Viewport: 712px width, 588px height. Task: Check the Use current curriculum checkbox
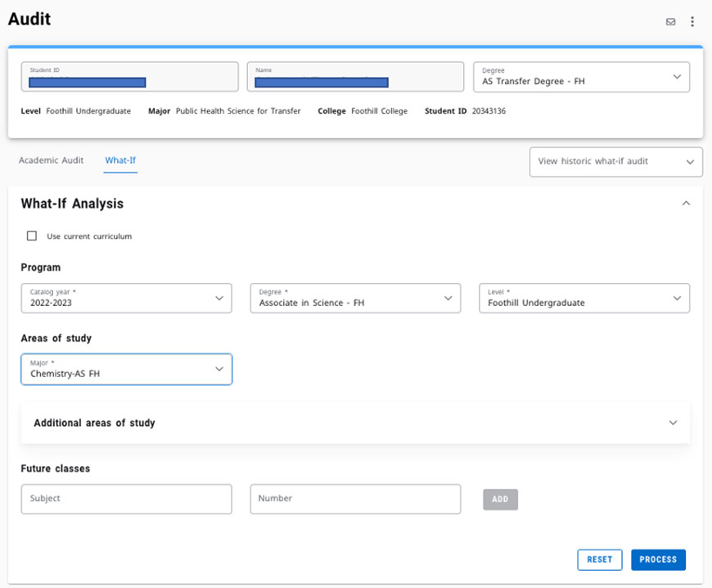[x=32, y=236]
